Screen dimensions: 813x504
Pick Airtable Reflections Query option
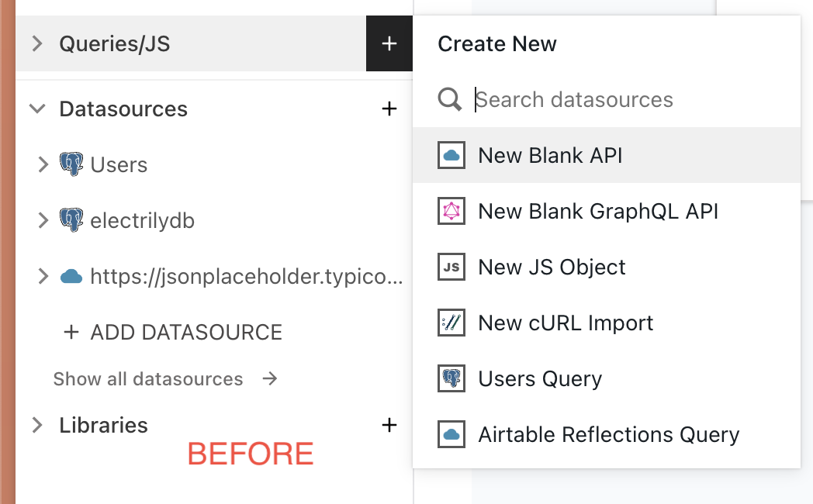pyautogui.click(x=608, y=435)
